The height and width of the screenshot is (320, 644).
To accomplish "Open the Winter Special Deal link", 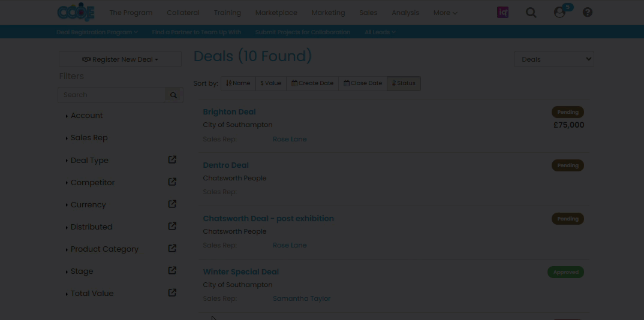I will click(x=240, y=272).
